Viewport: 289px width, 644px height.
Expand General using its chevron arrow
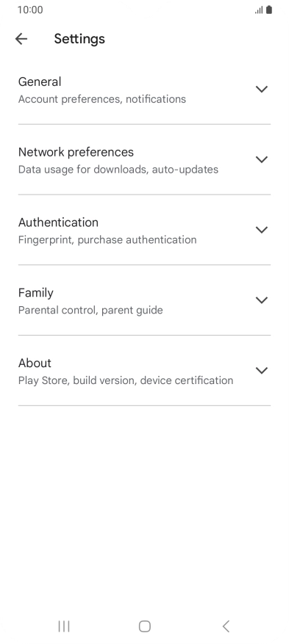[x=262, y=89]
